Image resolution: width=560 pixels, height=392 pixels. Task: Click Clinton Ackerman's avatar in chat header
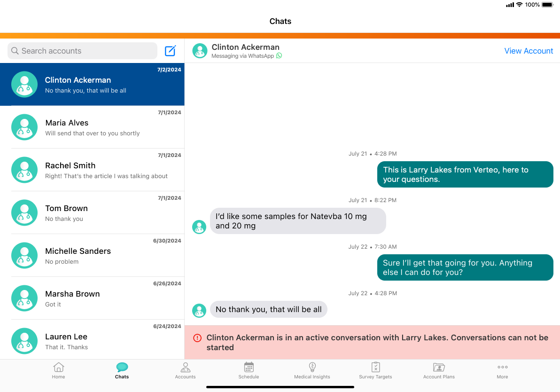pos(200,51)
